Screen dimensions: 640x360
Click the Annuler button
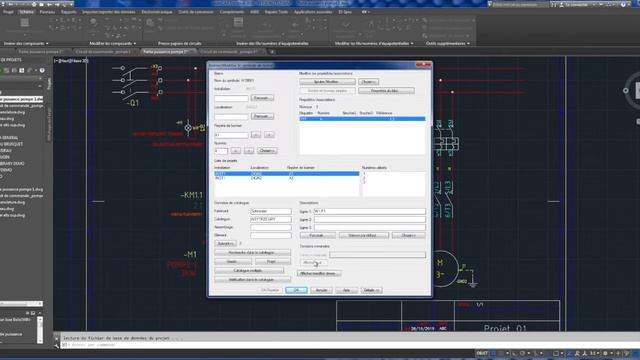(x=321, y=290)
